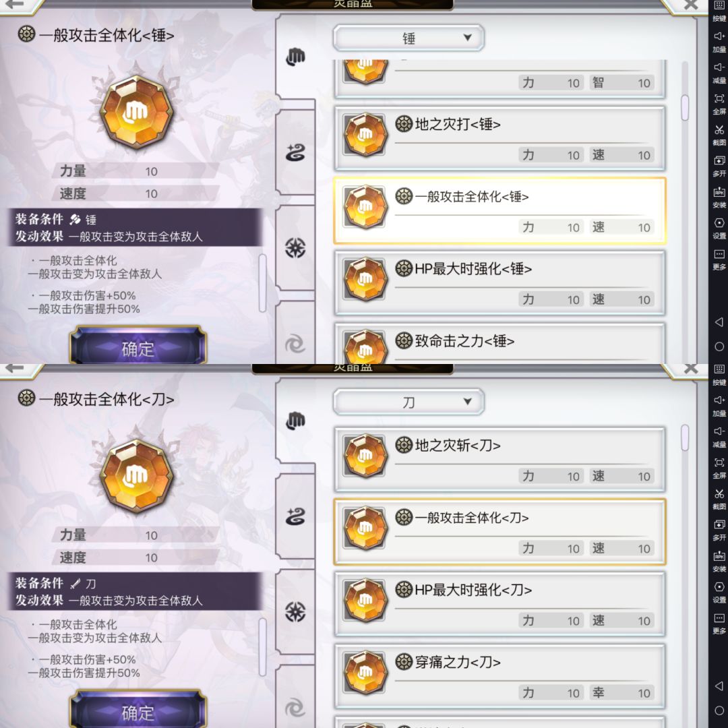Click the gem icon of 穿痛之力<刀>
The width and height of the screenshot is (728, 728).
pyautogui.click(x=366, y=672)
